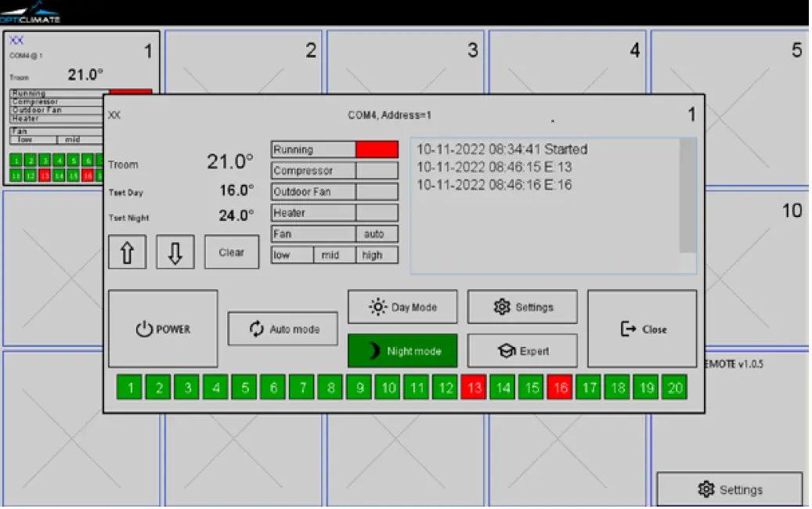Click the up arrow to raise setpoint
The width and height of the screenshot is (812, 509).
tap(127, 251)
